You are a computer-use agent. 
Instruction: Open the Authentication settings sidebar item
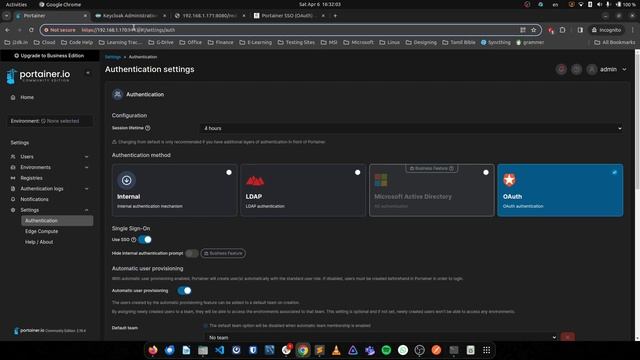pos(57,221)
